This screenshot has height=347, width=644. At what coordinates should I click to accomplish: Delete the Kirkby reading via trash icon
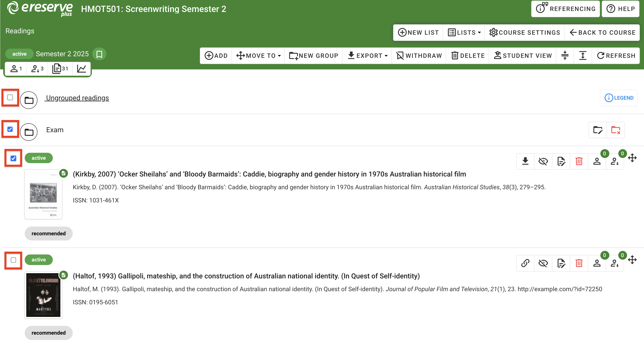pyautogui.click(x=579, y=161)
